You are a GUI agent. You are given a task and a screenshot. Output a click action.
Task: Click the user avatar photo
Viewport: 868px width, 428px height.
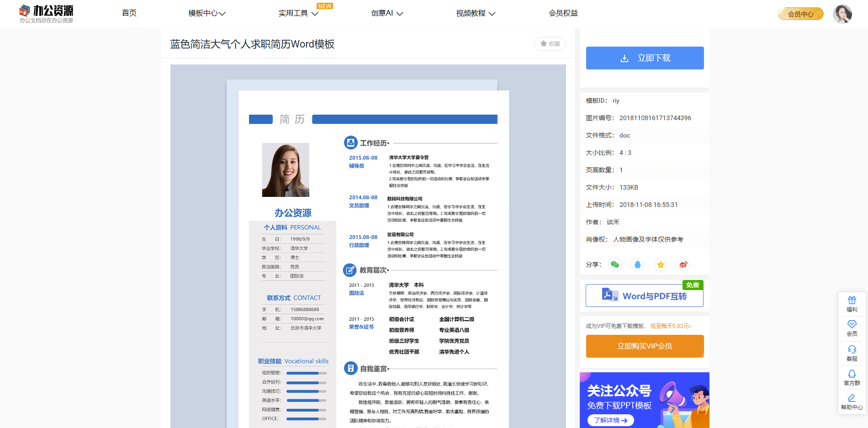point(842,14)
